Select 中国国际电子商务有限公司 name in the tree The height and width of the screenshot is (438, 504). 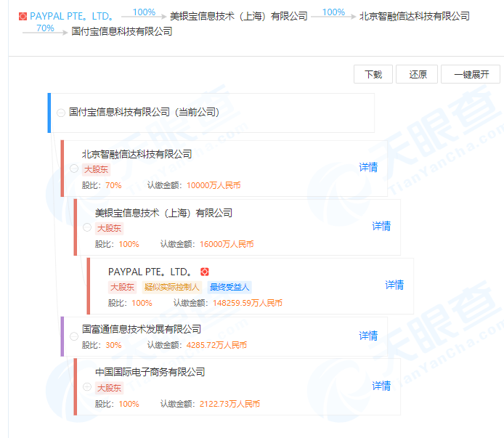150,372
